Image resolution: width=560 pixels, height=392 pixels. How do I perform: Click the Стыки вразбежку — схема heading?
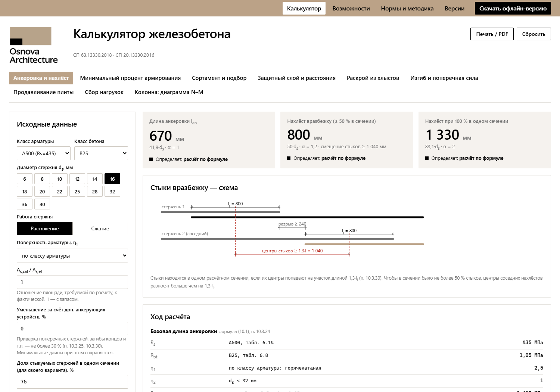[x=194, y=188]
